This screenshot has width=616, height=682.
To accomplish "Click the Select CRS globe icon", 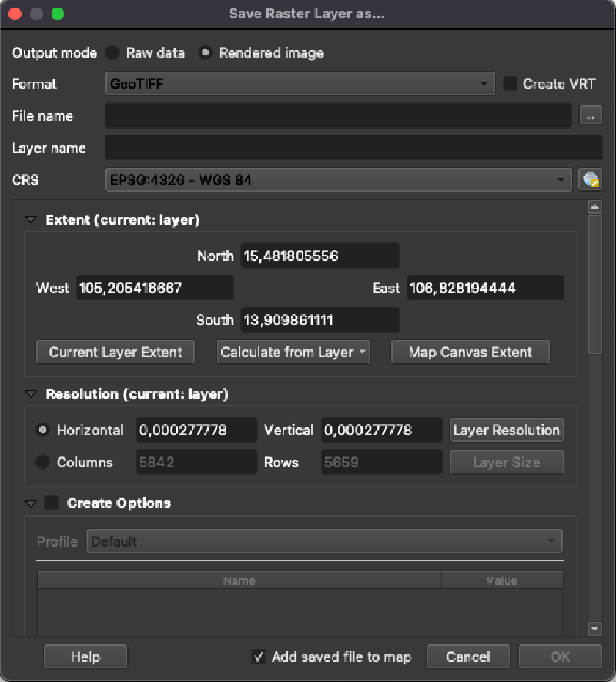I will 590,180.
